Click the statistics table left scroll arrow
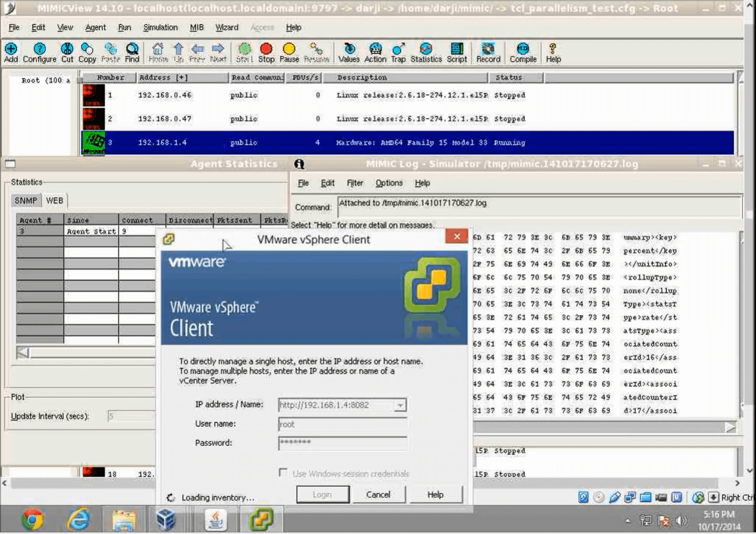Image resolution: width=756 pixels, height=534 pixels. point(23,353)
